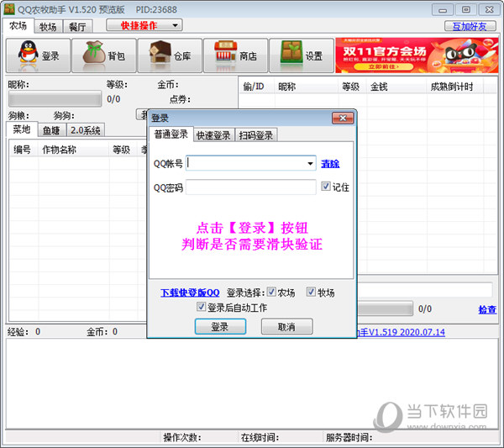This screenshot has height=448, width=504.
Task: Click the 取消 button in login dialog
Action: tap(286, 327)
